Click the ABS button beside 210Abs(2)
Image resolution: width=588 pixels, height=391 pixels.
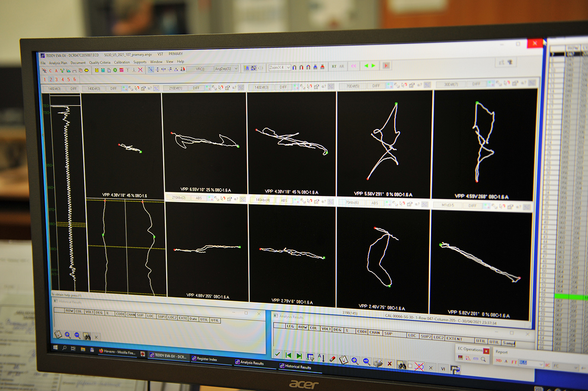199,198
